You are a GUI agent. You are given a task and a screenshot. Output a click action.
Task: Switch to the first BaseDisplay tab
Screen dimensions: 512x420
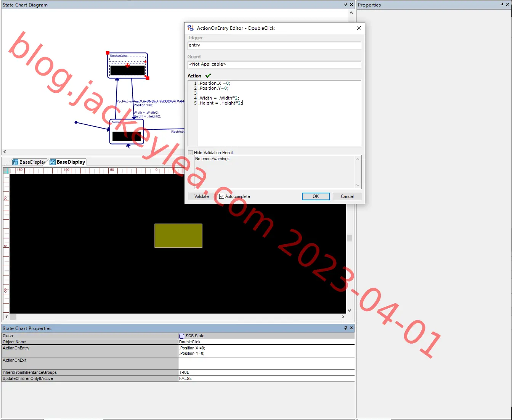pos(29,162)
